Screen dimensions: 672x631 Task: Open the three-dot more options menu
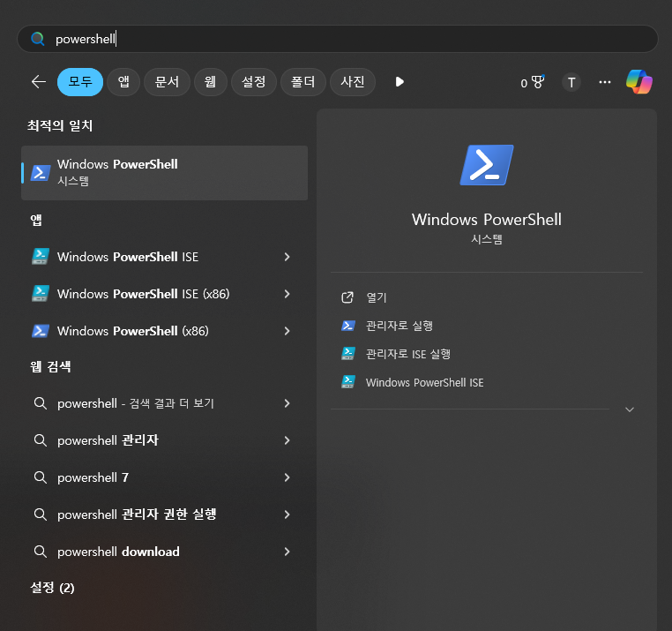tap(605, 82)
